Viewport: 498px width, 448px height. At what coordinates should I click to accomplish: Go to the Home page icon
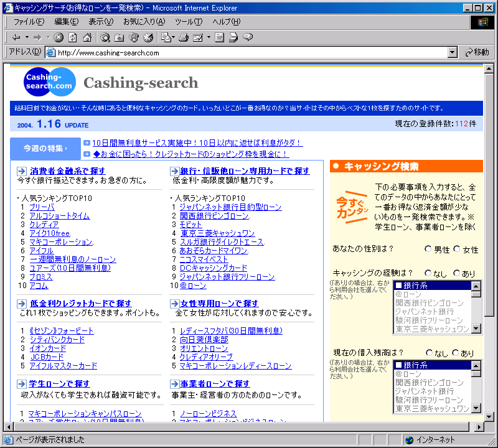(x=87, y=37)
